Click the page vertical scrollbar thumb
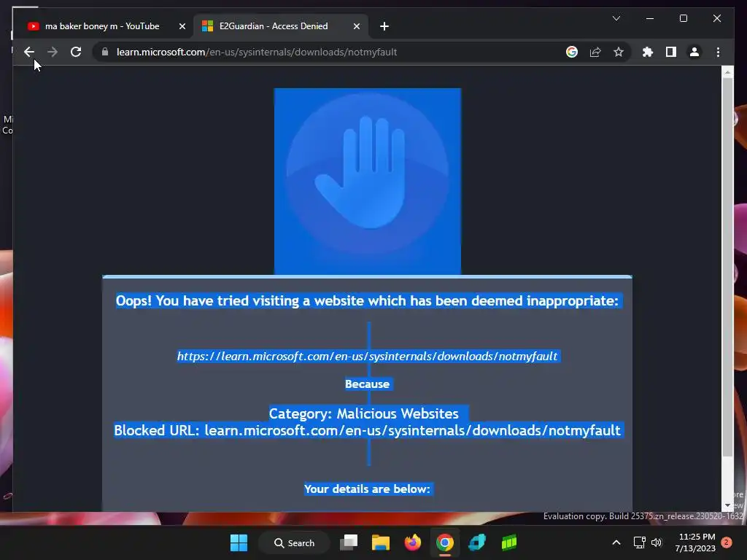Viewport: 747px width, 560px height. click(x=727, y=267)
